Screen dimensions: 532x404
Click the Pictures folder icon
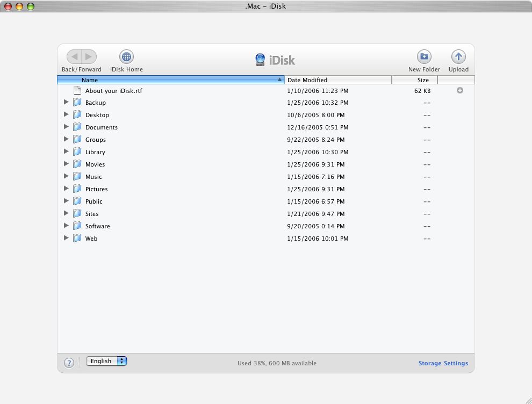point(77,189)
